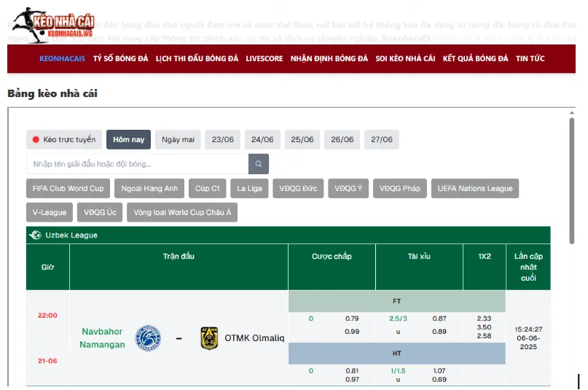
Task: Click the 1X2 home odds 2.33
Action: click(484, 319)
